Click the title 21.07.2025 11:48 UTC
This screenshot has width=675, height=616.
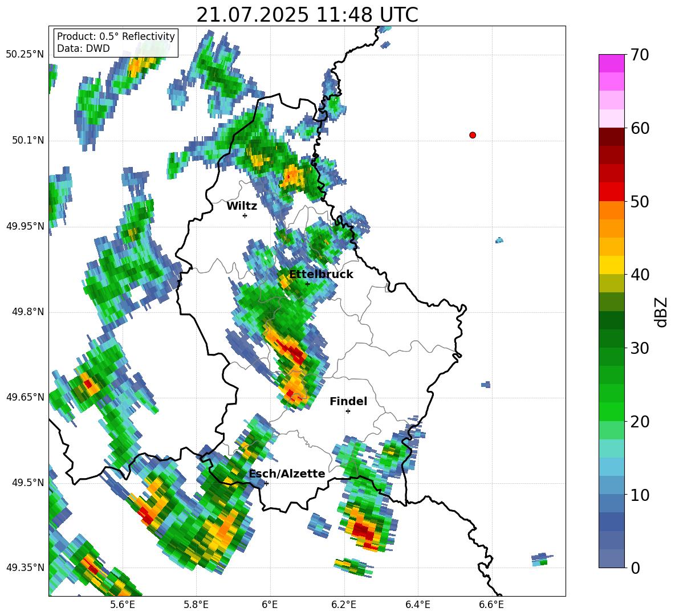(307, 15)
